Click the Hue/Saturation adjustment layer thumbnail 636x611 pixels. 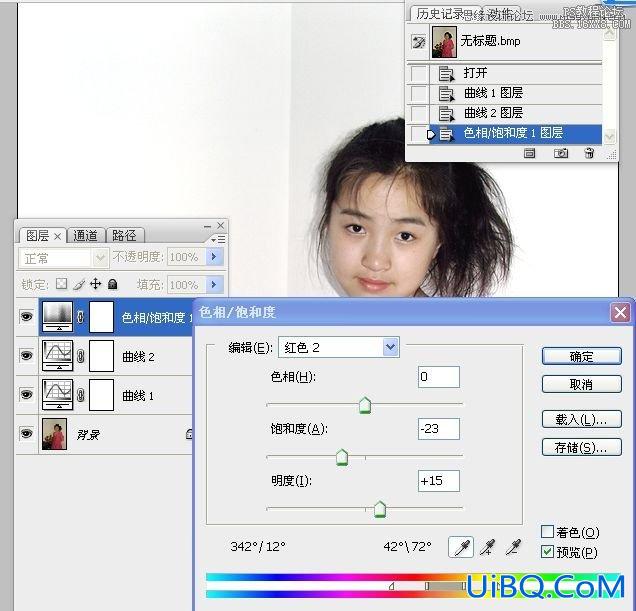click(58, 316)
